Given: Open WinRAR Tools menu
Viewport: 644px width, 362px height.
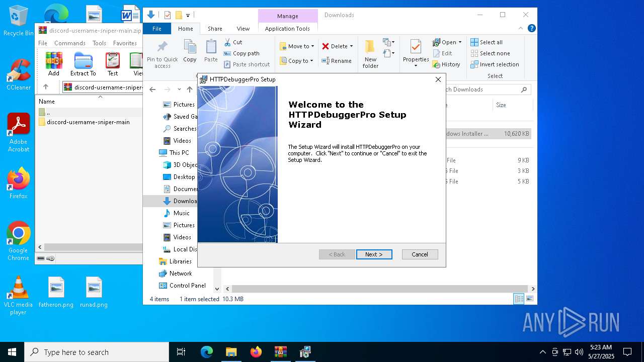Looking at the screenshot, I should (99, 43).
